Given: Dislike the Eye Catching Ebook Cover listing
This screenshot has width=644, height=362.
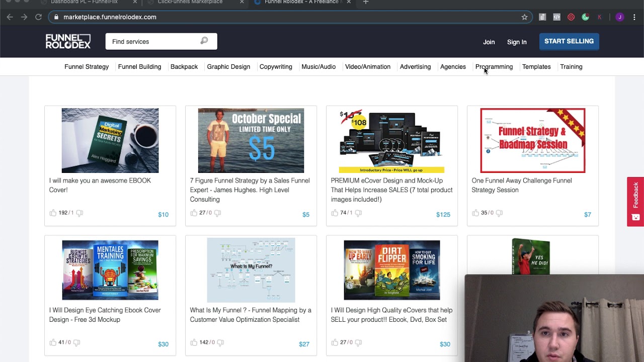Looking at the screenshot, I should pyautogui.click(x=76, y=343).
